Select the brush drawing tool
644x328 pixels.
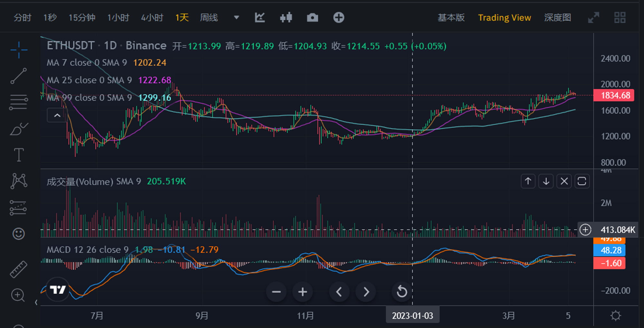tap(19, 129)
